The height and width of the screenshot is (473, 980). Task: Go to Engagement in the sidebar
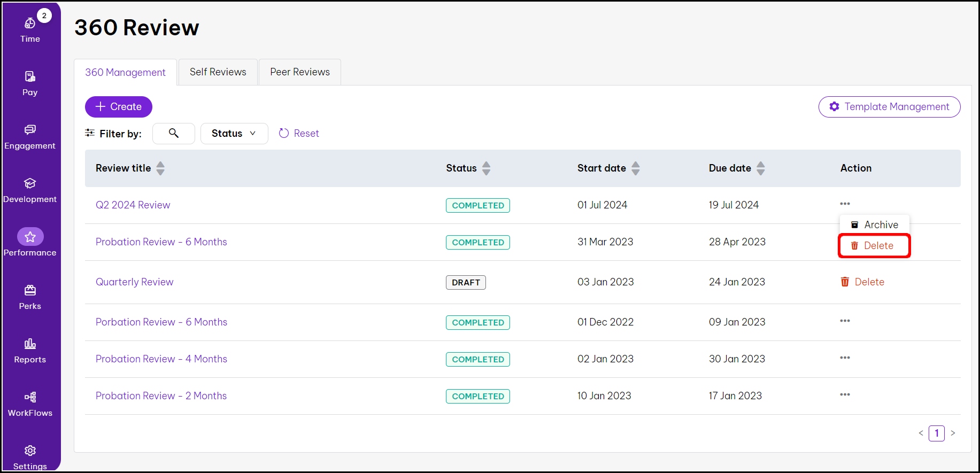30,136
